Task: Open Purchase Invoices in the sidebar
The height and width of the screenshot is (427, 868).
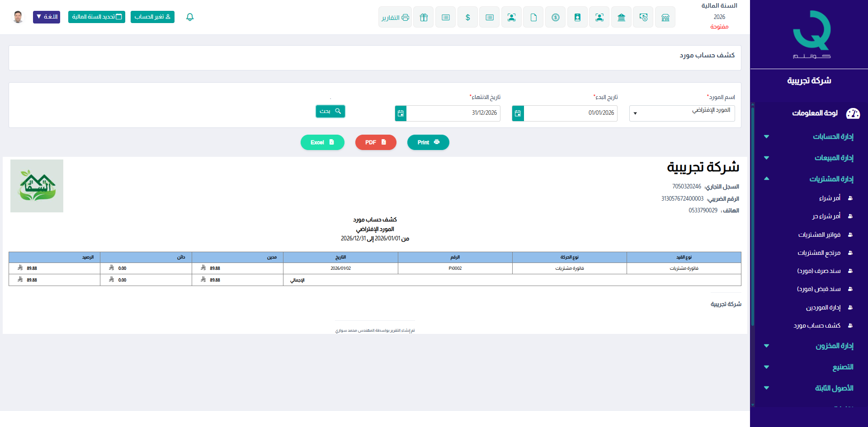Action: click(819, 235)
